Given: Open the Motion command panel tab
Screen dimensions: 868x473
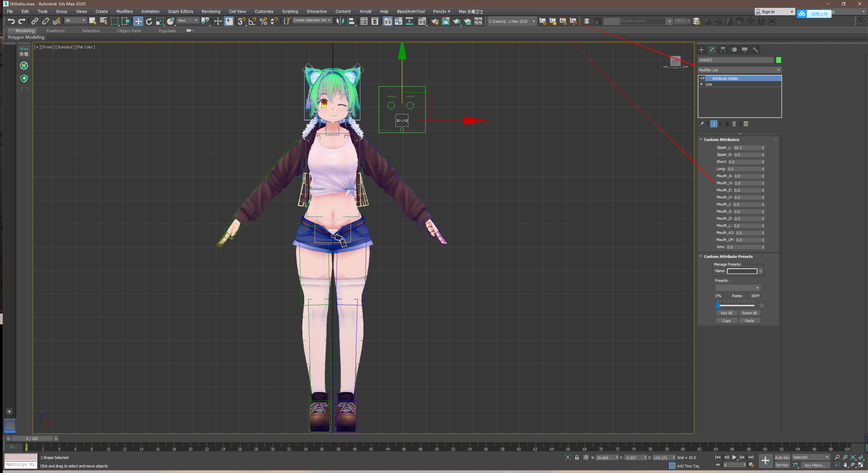Looking at the screenshot, I should [733, 50].
